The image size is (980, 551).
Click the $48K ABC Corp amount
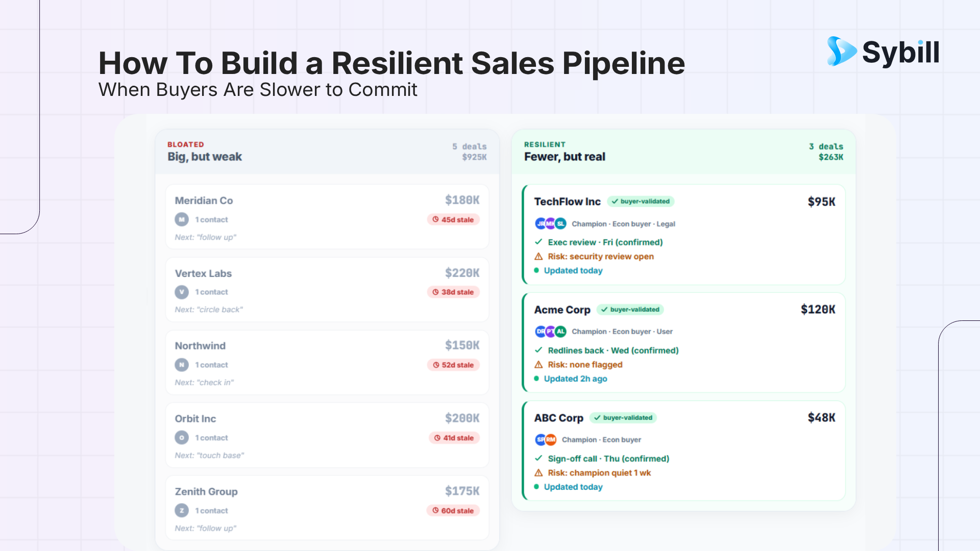click(x=822, y=417)
